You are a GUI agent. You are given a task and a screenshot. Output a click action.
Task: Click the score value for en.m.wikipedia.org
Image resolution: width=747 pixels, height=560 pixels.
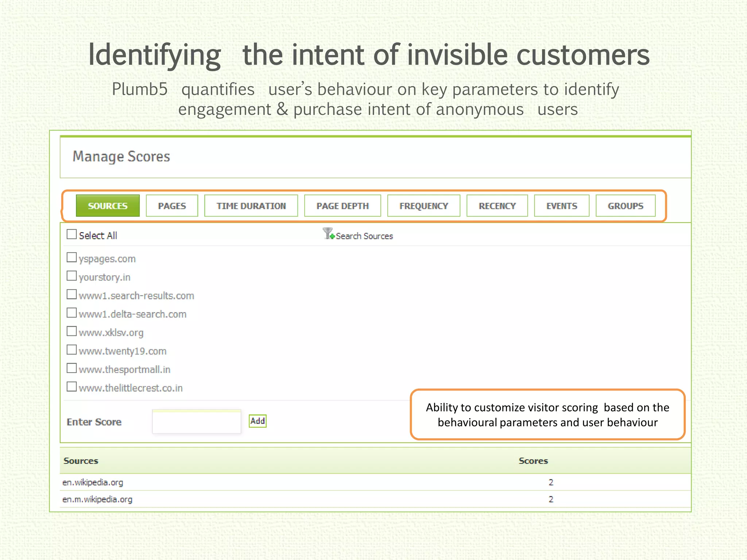(551, 499)
